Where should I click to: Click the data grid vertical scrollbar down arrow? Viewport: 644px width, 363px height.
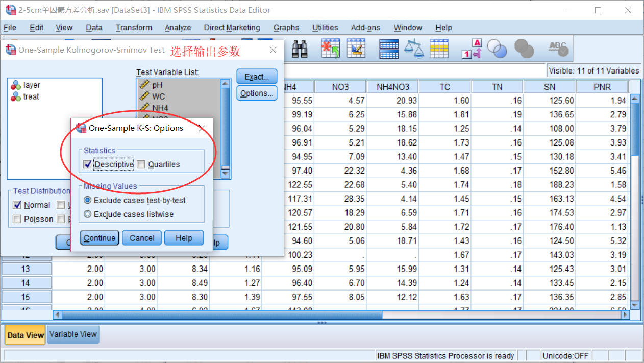click(x=634, y=305)
